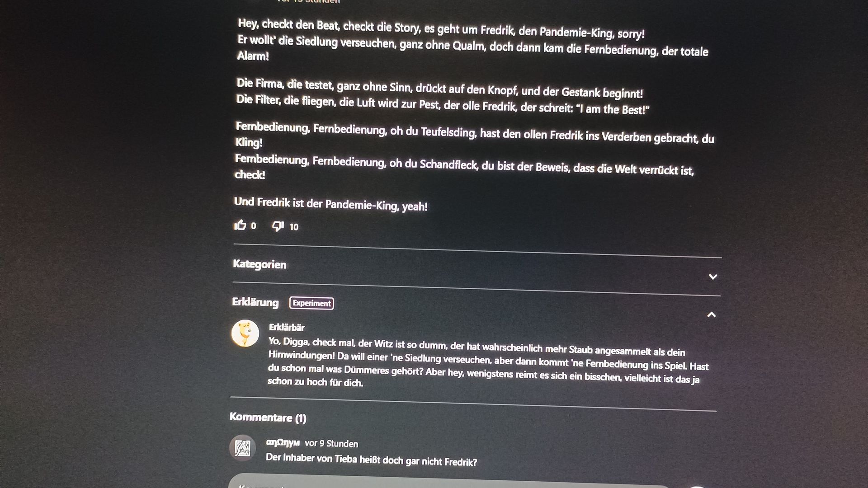The image size is (868, 488).
Task: Open the Erklärbär bear avatar
Action: tap(245, 333)
